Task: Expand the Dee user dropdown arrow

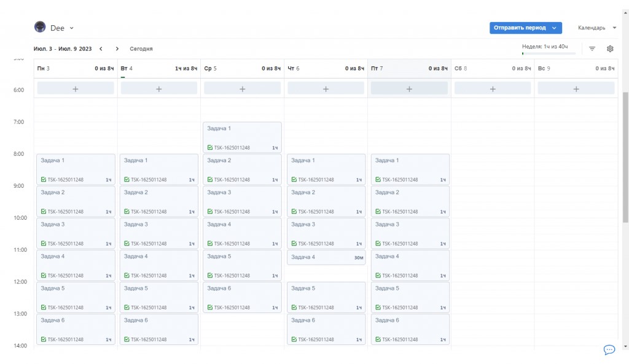Action: (72, 28)
